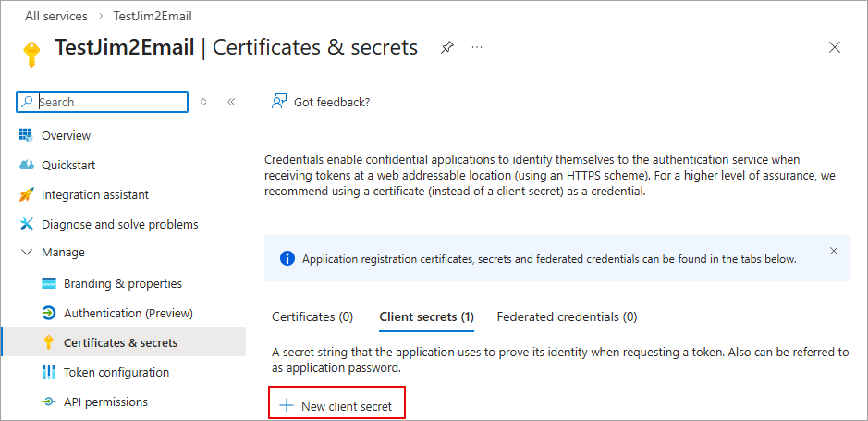Open the more options ellipsis in header
868x421 pixels.
(477, 47)
